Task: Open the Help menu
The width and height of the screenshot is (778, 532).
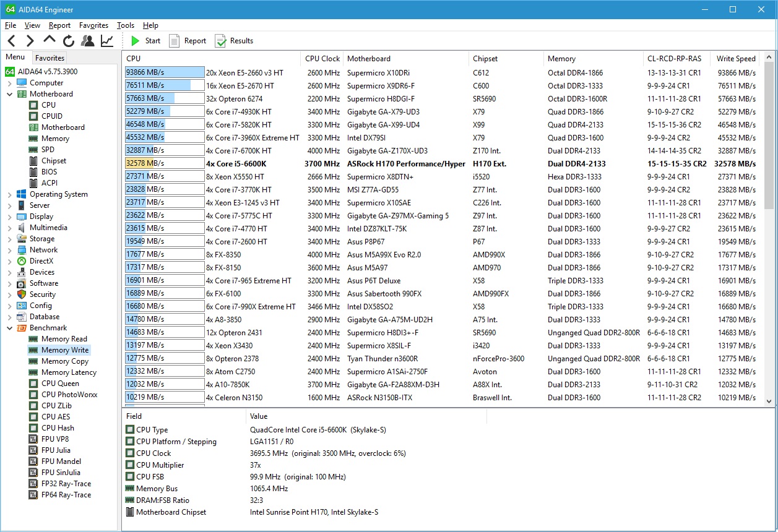Action: click(150, 25)
